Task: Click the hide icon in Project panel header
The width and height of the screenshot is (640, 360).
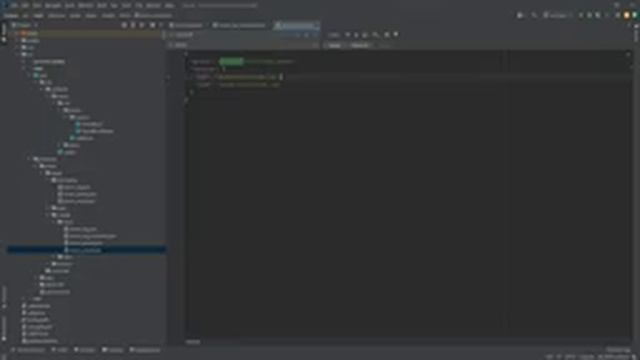Action: click(160, 25)
